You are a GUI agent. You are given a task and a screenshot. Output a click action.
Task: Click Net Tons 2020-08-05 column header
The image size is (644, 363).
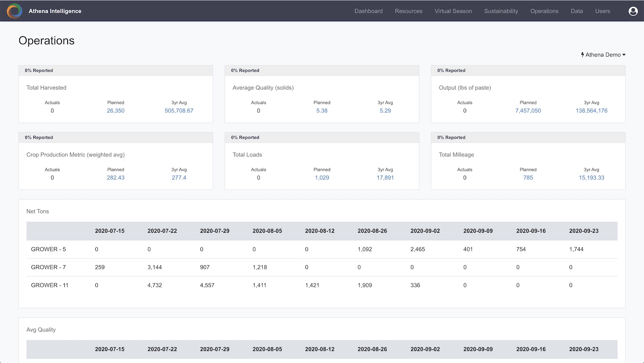pyautogui.click(x=267, y=231)
